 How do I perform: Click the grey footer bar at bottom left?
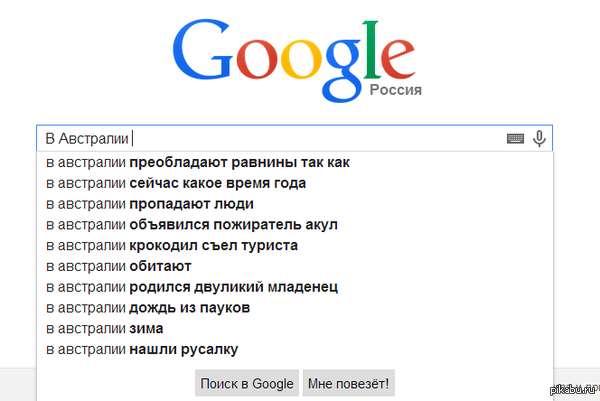pyautogui.click(x=17, y=385)
